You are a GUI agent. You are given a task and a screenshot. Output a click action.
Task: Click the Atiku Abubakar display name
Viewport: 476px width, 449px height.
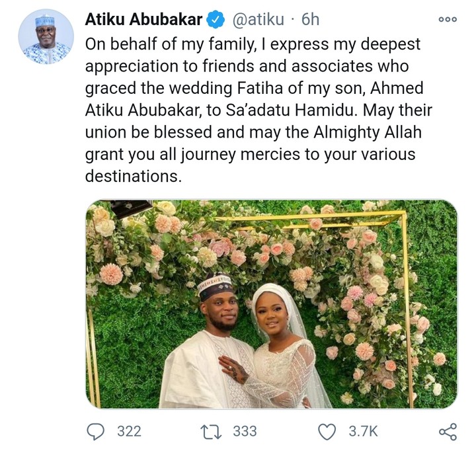coord(143,20)
